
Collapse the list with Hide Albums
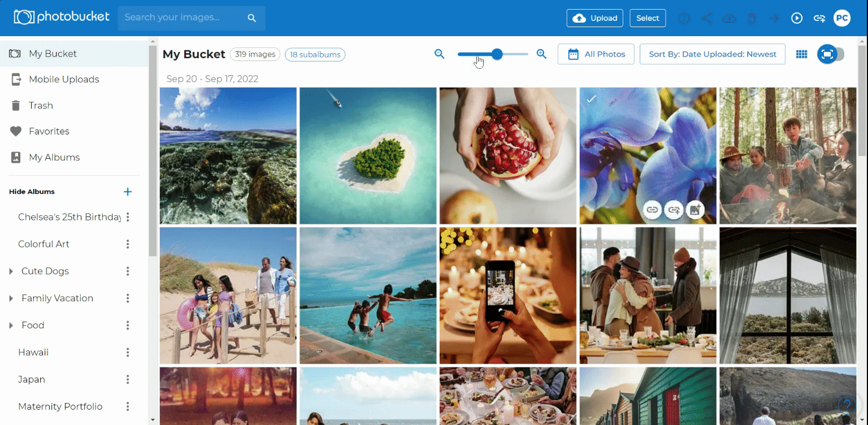click(x=32, y=192)
